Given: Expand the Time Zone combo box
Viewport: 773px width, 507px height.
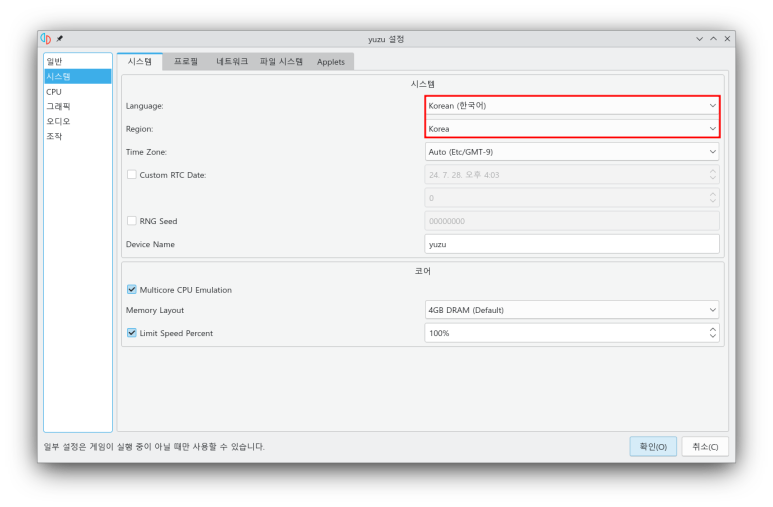Looking at the screenshot, I should point(572,152).
